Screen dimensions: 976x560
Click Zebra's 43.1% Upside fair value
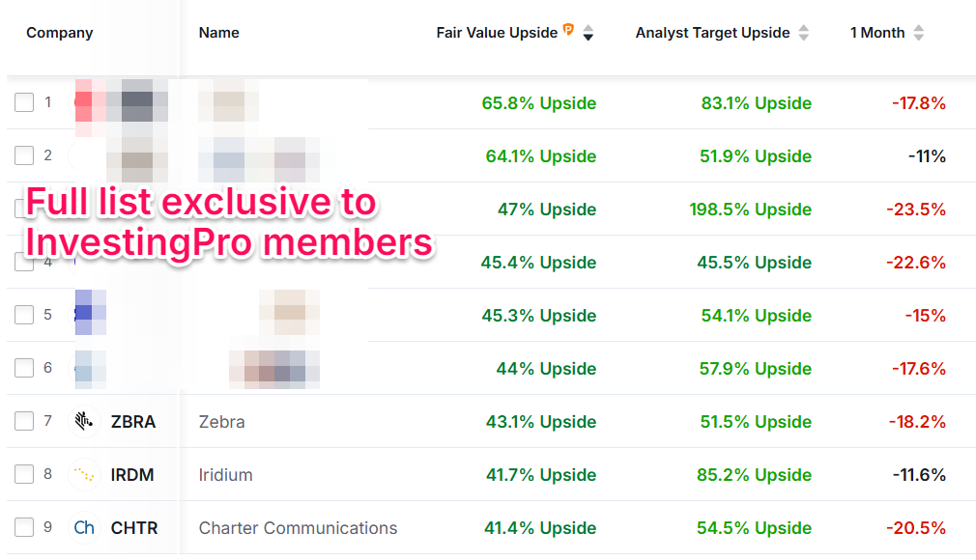tap(540, 422)
